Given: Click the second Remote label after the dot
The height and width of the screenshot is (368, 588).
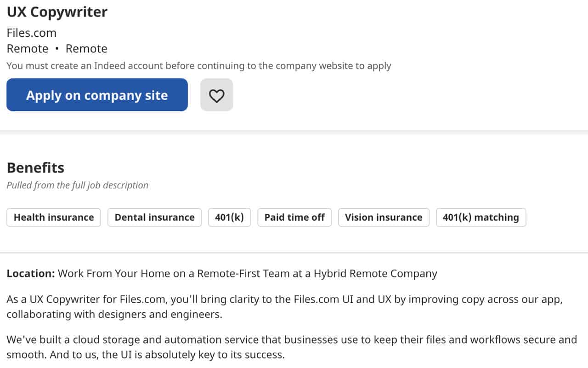Looking at the screenshot, I should tap(86, 48).
